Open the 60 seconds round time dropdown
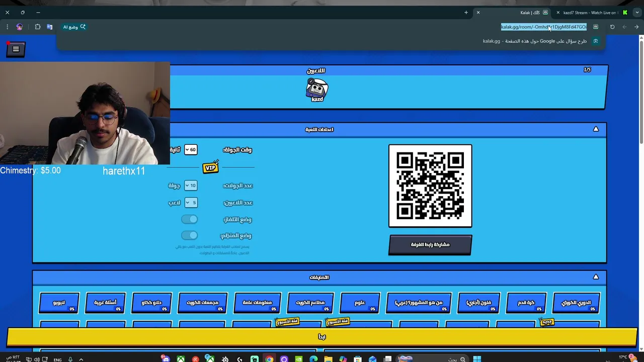The height and width of the screenshot is (362, 644). pyautogui.click(x=191, y=149)
